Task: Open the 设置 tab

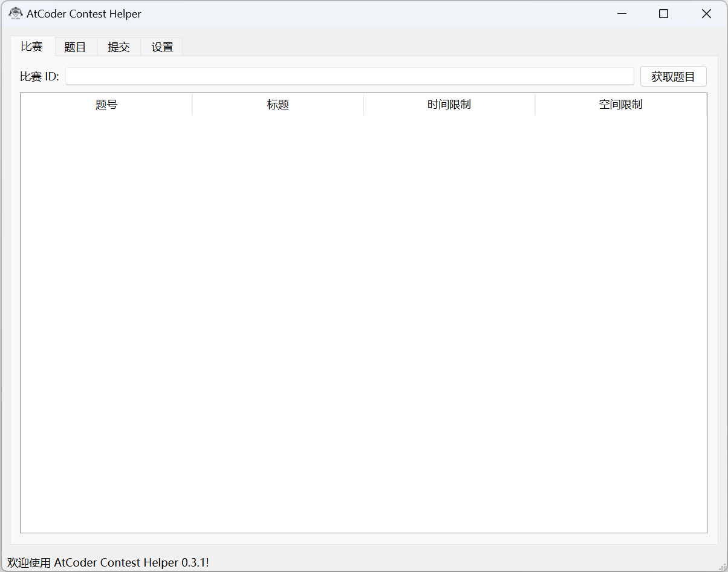Action: [x=162, y=47]
